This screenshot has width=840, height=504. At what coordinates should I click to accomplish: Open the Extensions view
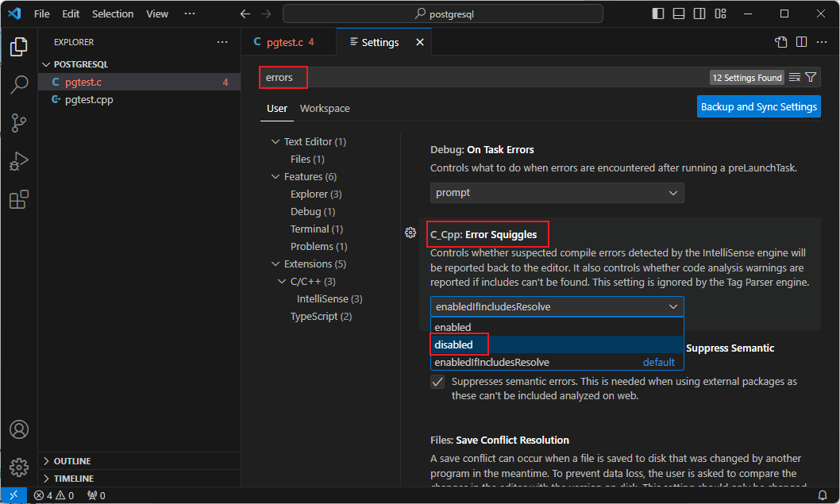(x=19, y=200)
